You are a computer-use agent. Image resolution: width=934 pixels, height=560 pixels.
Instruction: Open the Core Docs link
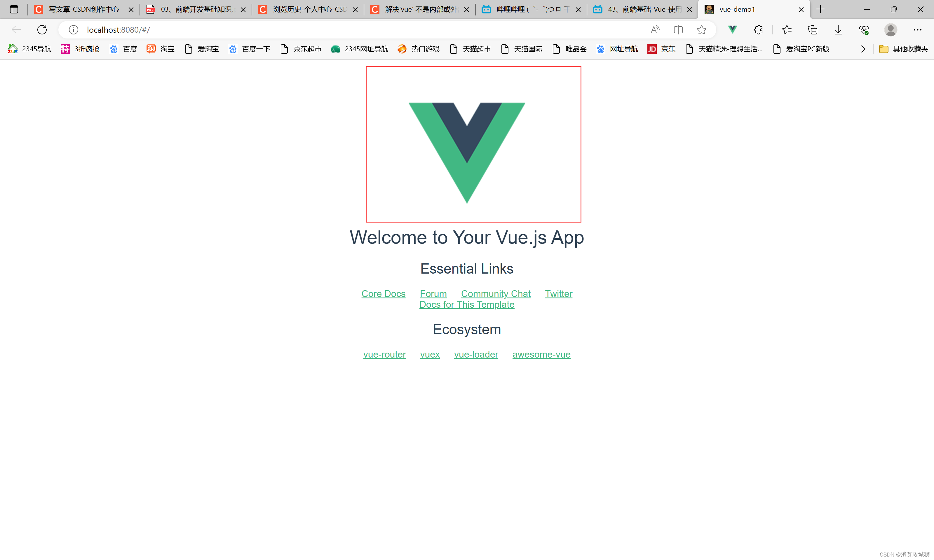click(384, 293)
